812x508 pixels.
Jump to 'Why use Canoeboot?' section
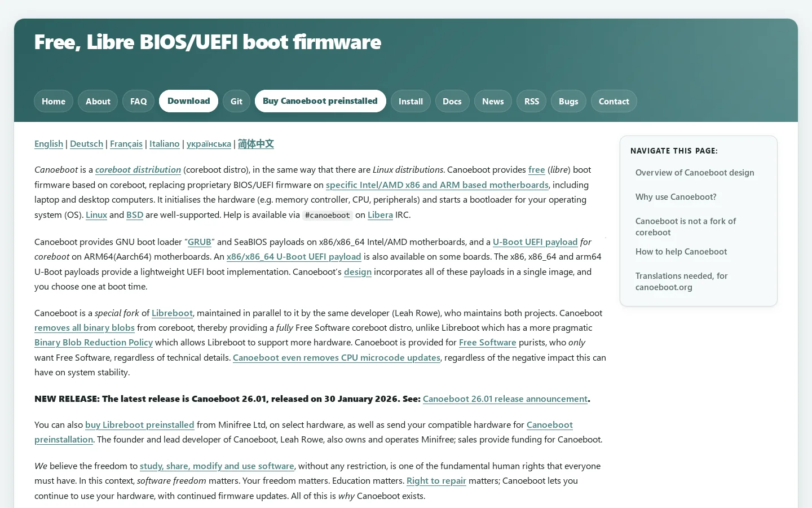pyautogui.click(x=676, y=197)
